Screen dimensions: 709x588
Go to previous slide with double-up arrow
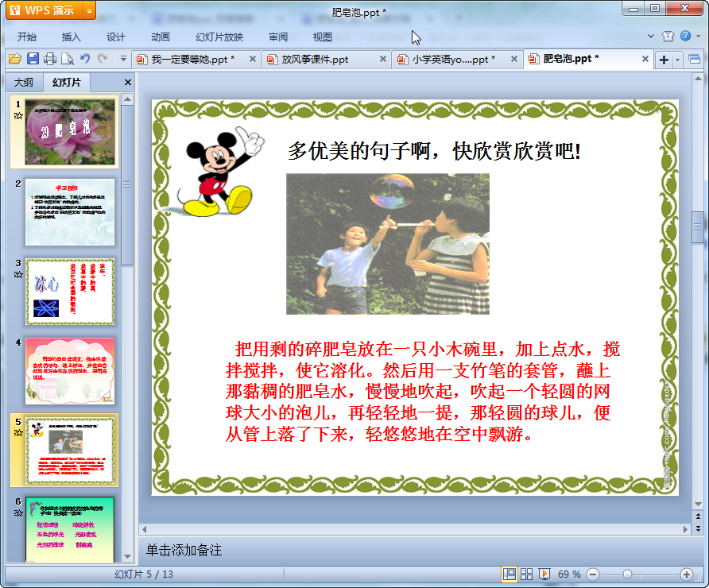tap(698, 516)
